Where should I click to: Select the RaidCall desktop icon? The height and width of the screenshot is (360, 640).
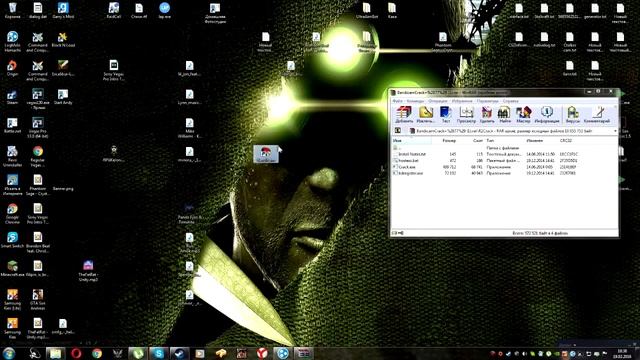coord(113,11)
